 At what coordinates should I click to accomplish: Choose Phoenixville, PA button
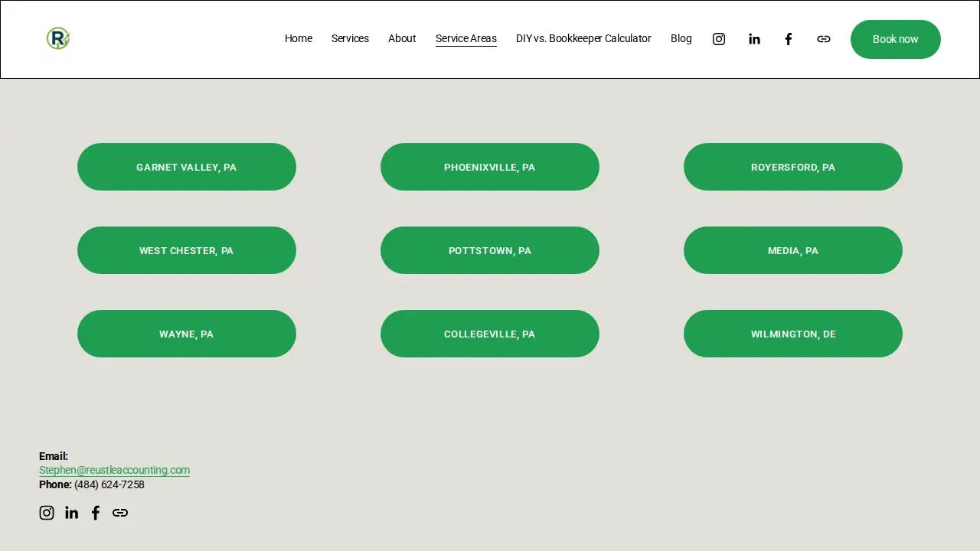click(x=490, y=167)
